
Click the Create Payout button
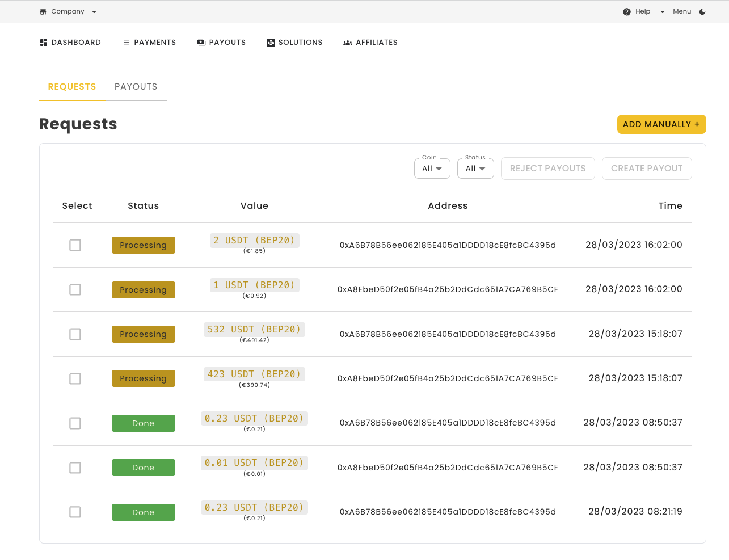pyautogui.click(x=647, y=169)
